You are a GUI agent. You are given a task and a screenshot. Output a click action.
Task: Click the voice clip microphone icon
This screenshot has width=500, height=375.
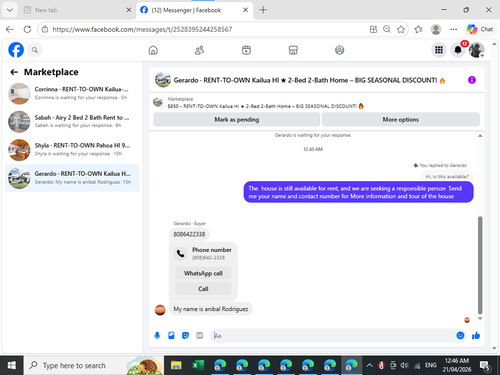tap(157, 335)
